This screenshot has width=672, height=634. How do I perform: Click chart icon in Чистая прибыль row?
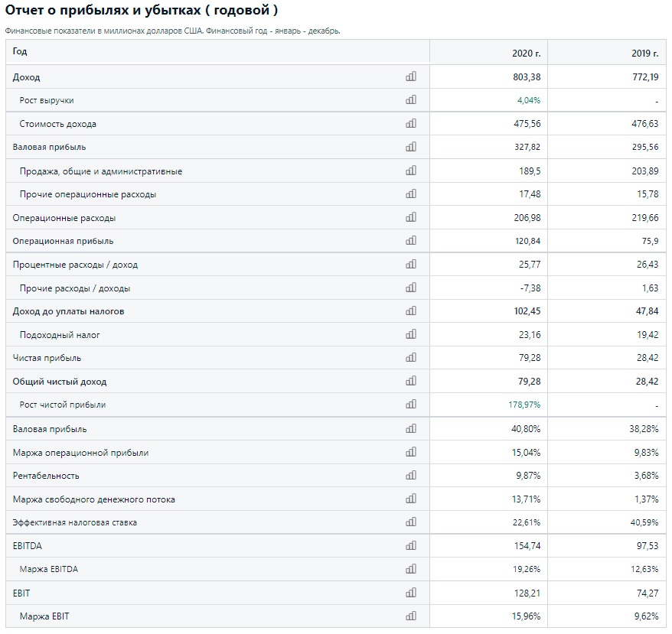point(411,357)
